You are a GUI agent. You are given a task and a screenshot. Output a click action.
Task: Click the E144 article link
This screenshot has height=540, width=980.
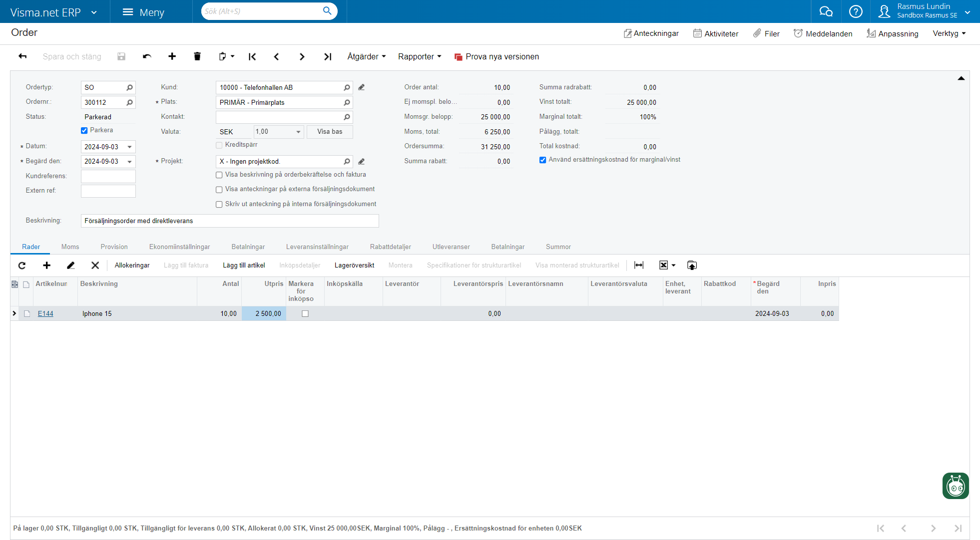(x=45, y=314)
